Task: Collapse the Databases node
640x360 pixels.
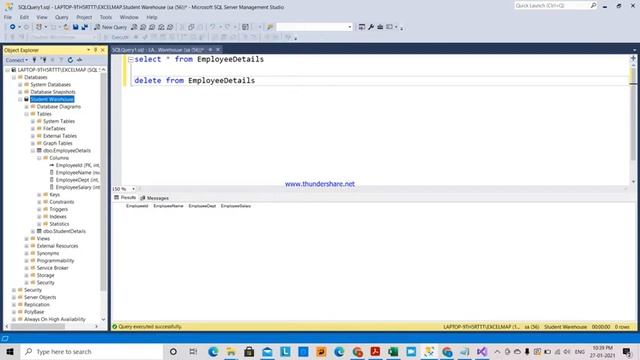Action: [14, 77]
